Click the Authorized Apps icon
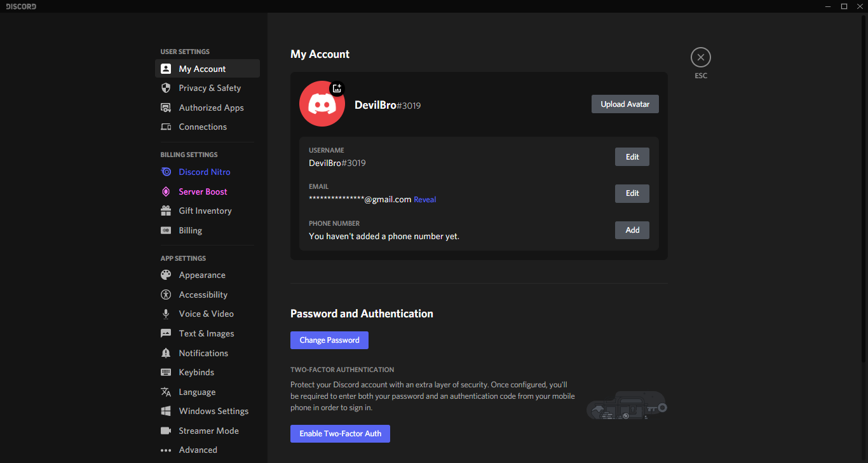Screen dimensions: 868x463 [x=166, y=107]
